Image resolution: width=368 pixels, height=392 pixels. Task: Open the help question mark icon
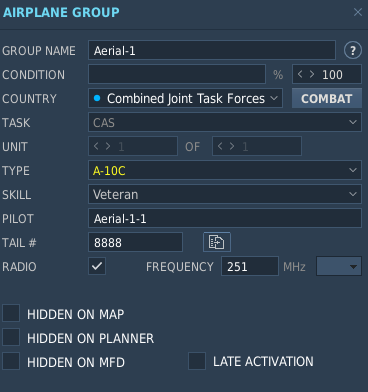pos(353,51)
